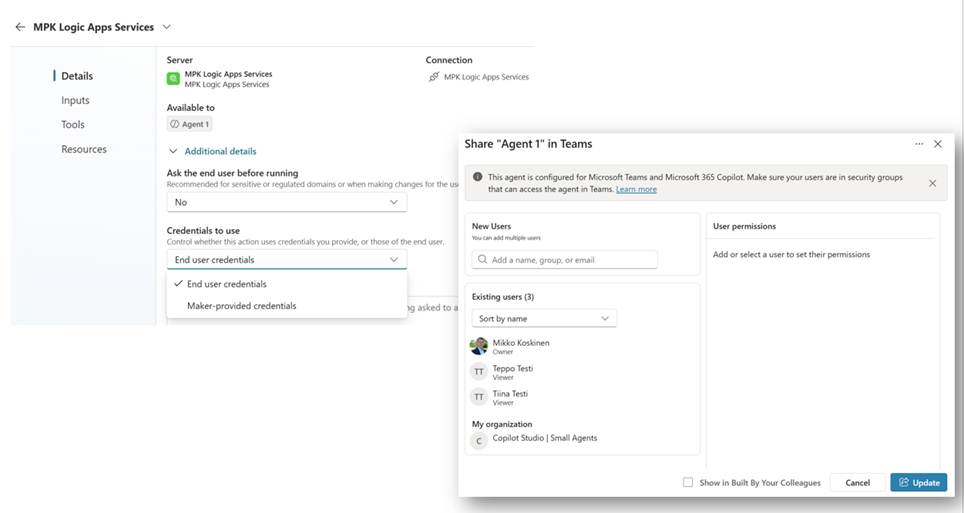Click the Add a name, group, or email field

565,259
